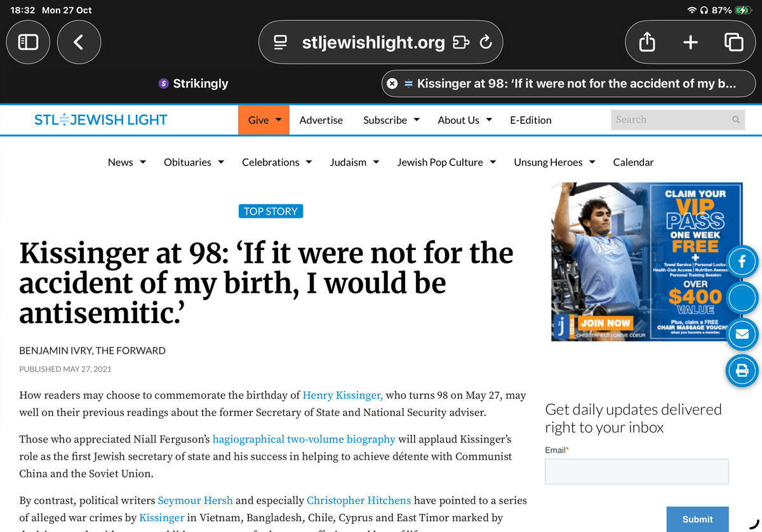Expand the About Us dropdown
The image size is (762, 532).
pos(465,120)
